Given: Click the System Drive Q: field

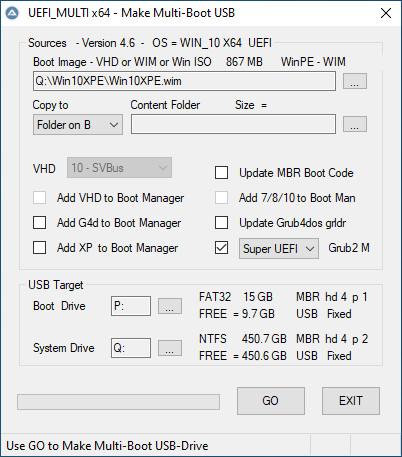Looking at the screenshot, I should tap(131, 348).
